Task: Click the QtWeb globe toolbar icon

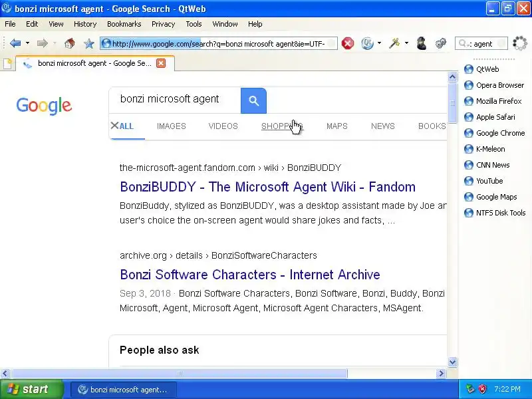Action: pyautogui.click(x=367, y=43)
